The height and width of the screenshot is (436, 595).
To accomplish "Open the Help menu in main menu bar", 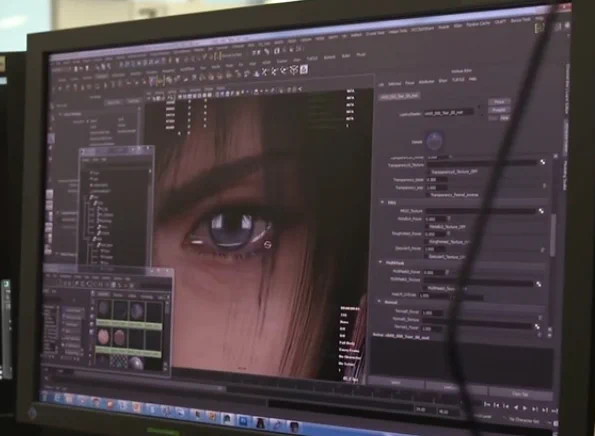I will 539,19.
